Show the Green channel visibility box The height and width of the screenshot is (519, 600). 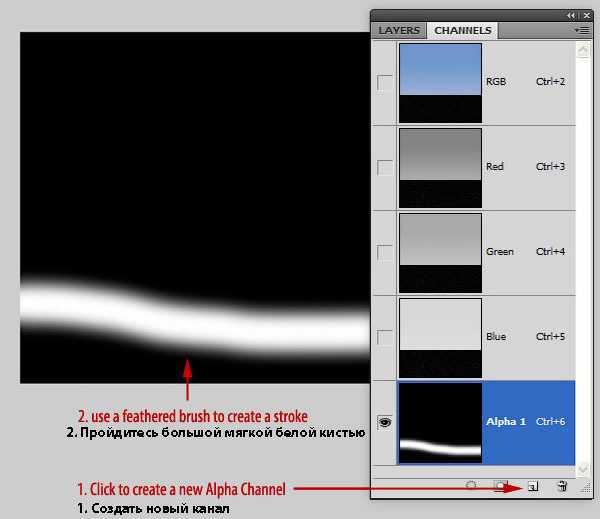[x=385, y=252]
